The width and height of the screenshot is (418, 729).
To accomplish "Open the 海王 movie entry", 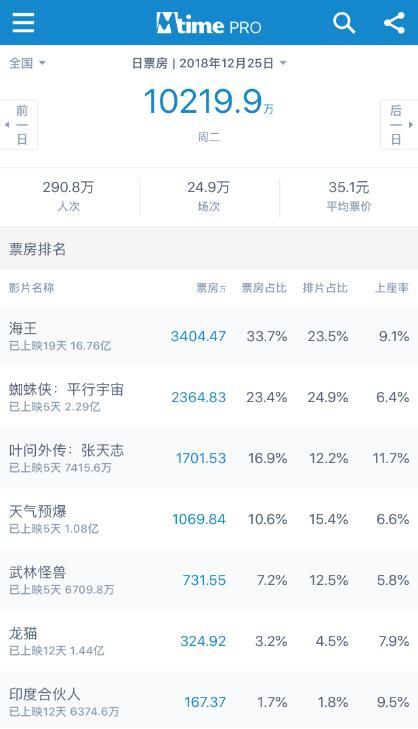I will 209,336.
